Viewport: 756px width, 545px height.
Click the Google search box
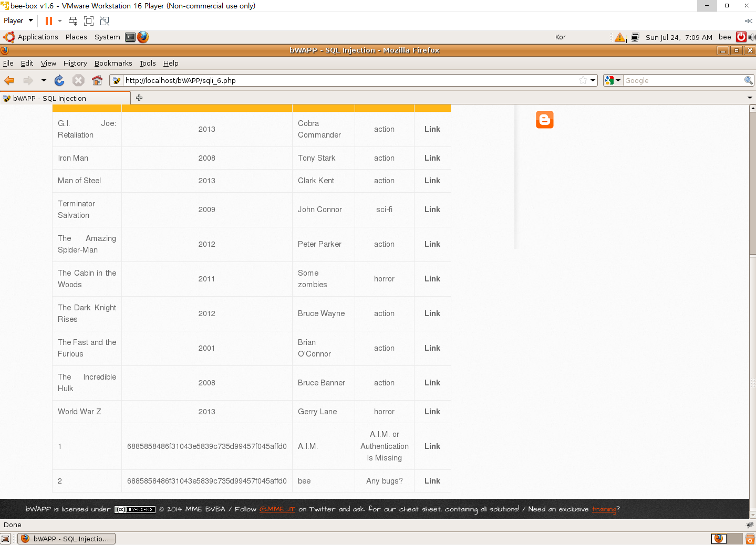point(683,80)
